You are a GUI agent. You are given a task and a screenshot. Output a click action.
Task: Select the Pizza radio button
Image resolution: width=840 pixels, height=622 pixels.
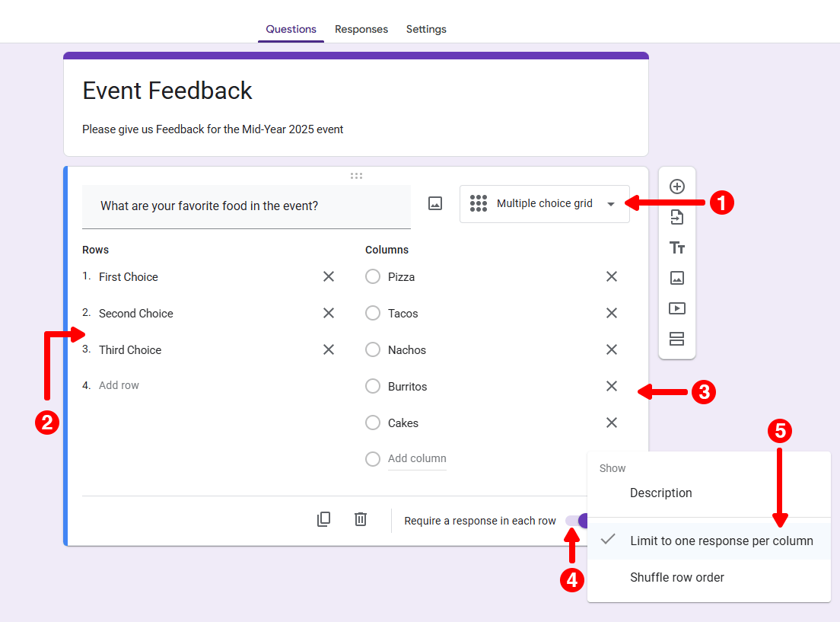(372, 276)
